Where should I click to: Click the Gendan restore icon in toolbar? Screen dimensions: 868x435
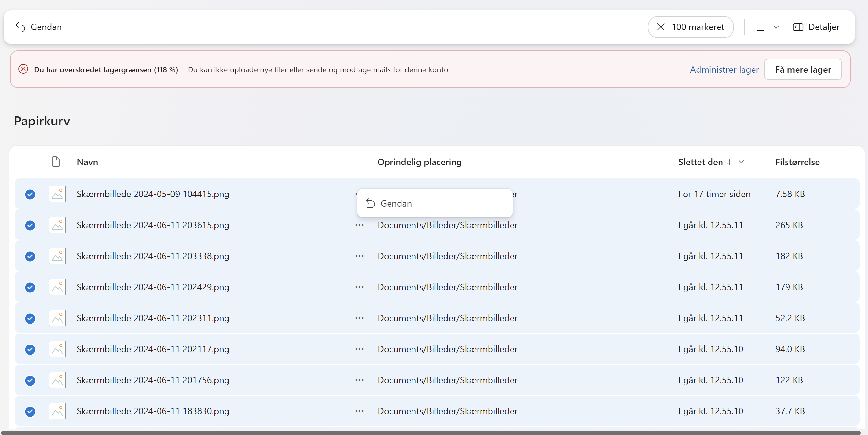pos(20,27)
